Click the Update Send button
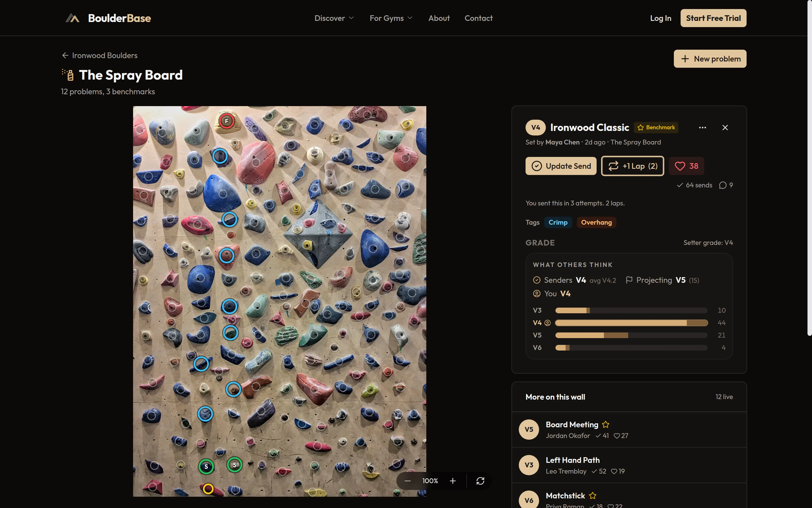The height and width of the screenshot is (508, 812). coord(561,166)
